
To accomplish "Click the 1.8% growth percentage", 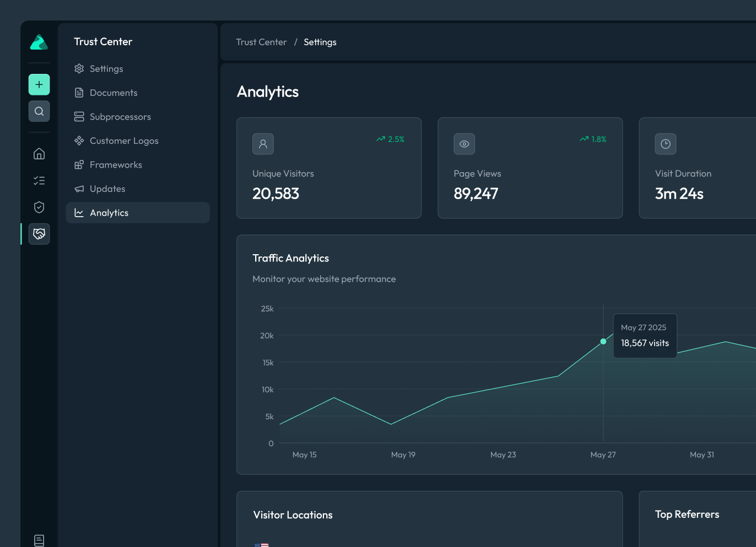I will (x=599, y=140).
